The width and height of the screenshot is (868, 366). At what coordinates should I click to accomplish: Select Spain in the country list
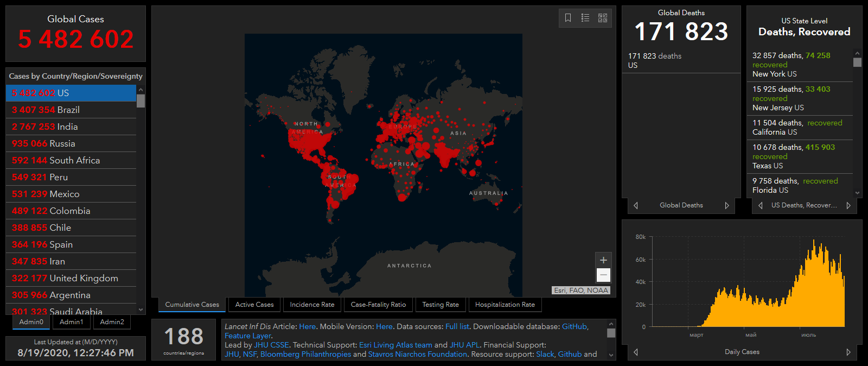[x=71, y=244]
